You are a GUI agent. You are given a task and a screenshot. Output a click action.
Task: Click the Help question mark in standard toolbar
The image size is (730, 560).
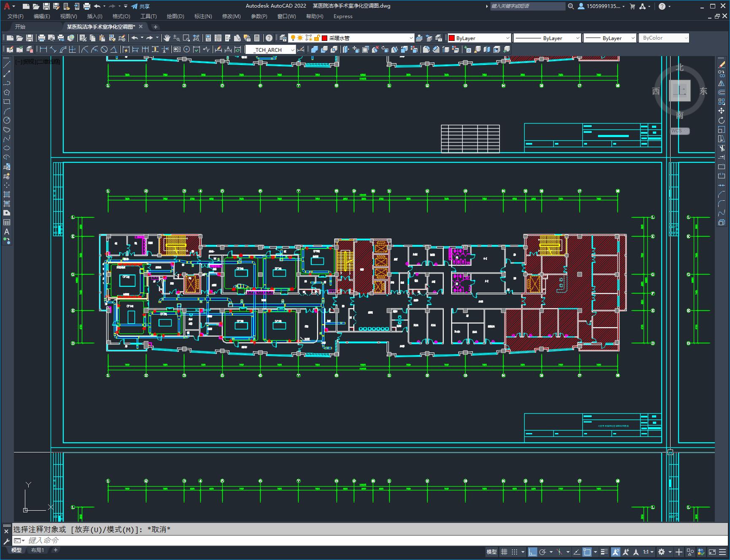pyautogui.click(x=269, y=38)
